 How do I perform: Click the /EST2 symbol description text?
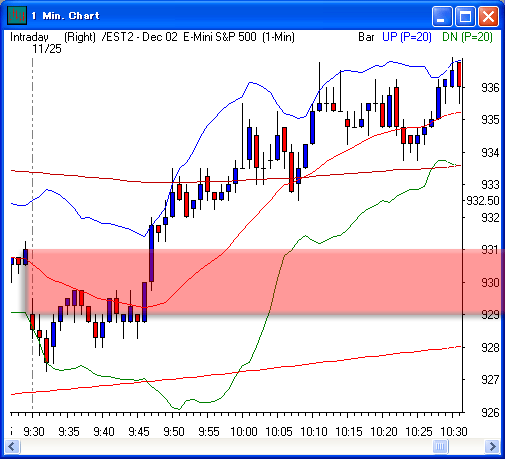pos(198,37)
